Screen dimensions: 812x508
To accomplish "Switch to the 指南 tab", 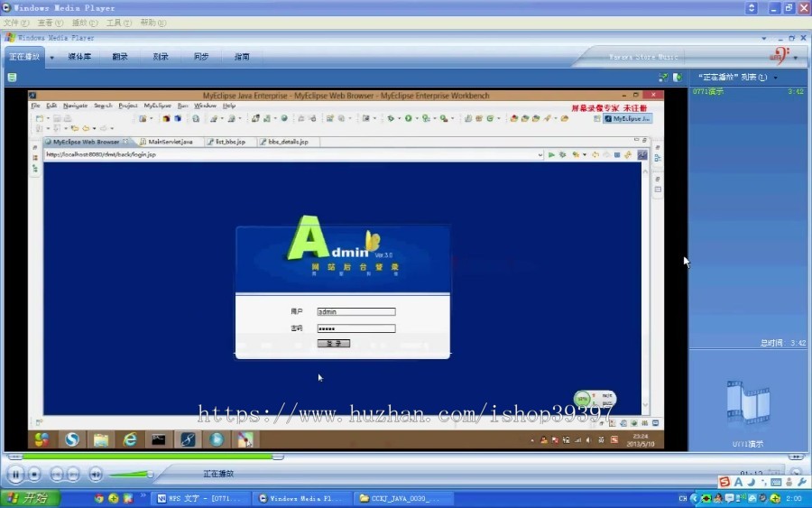I will [x=242, y=57].
